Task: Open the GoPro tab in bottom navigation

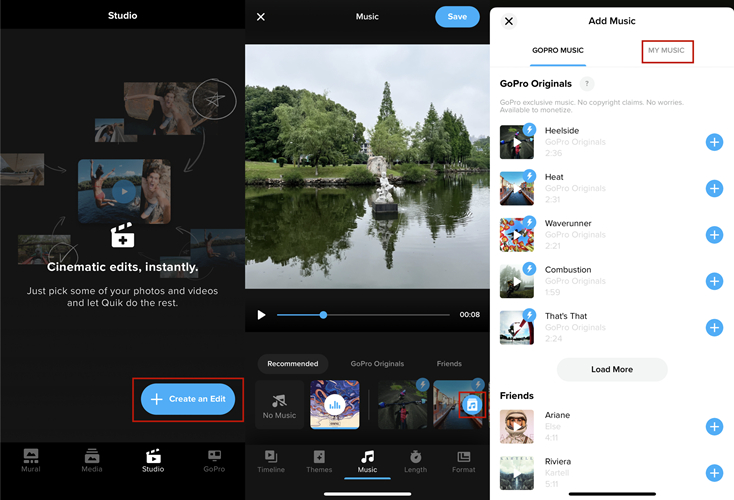Action: point(214,461)
